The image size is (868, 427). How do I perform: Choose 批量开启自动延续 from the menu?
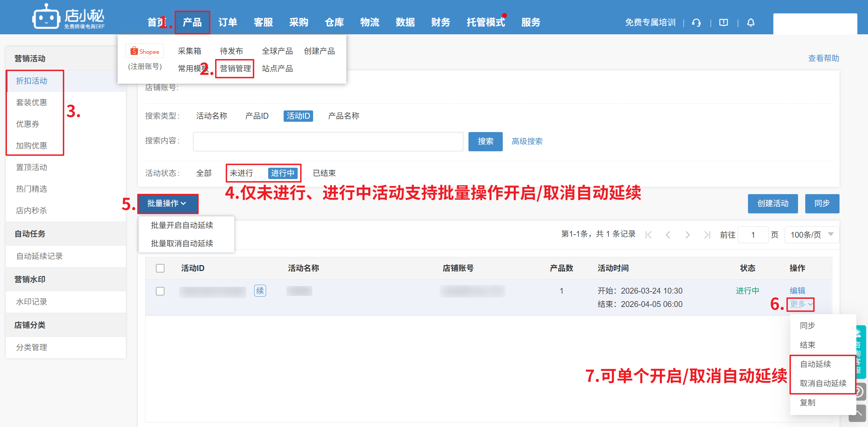(x=182, y=225)
